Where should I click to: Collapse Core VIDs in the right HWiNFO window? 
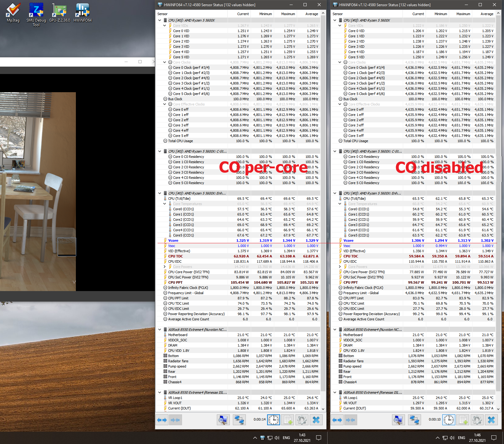[x=340, y=26]
